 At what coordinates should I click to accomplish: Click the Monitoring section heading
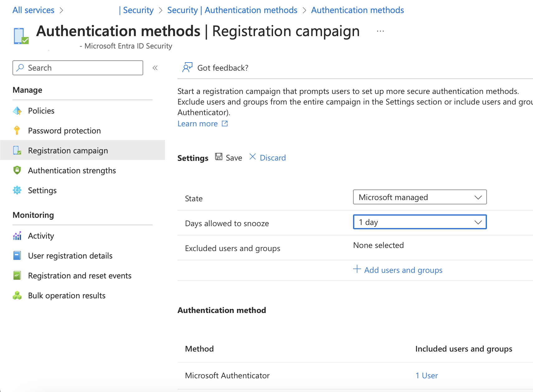[x=33, y=215]
